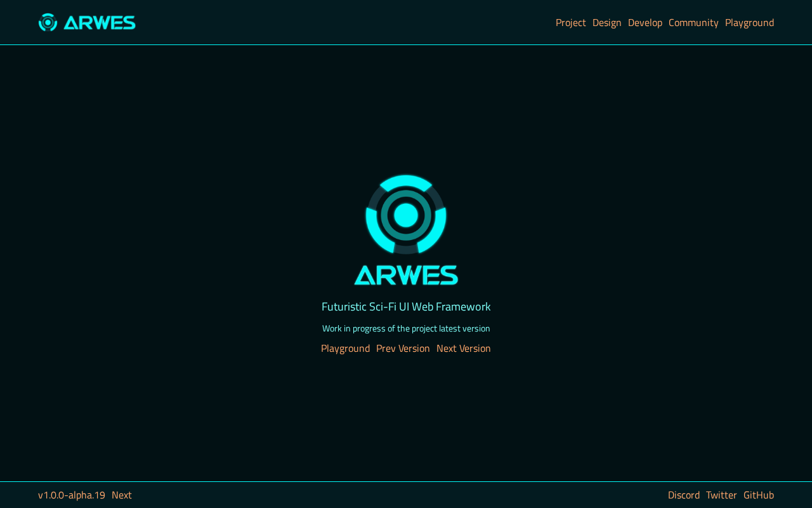The image size is (812, 508).
Task: Click the 'Work in progress of the project latest version' text
Action: (x=406, y=328)
